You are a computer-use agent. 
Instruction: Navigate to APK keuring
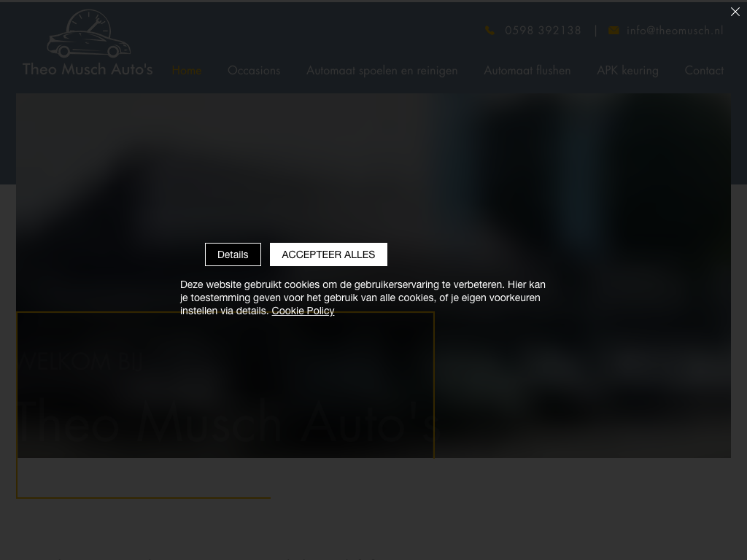[627, 71]
